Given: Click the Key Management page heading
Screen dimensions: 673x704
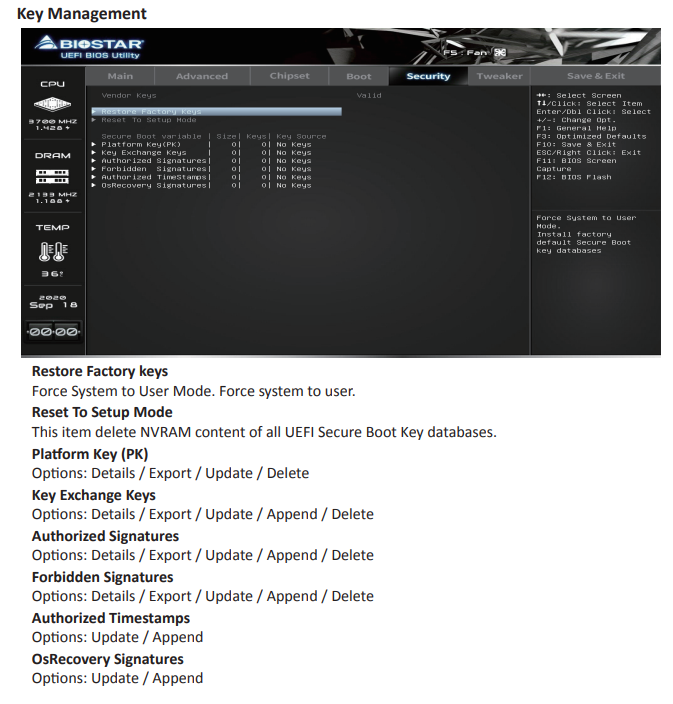Looking at the screenshot, I should tap(82, 13).
